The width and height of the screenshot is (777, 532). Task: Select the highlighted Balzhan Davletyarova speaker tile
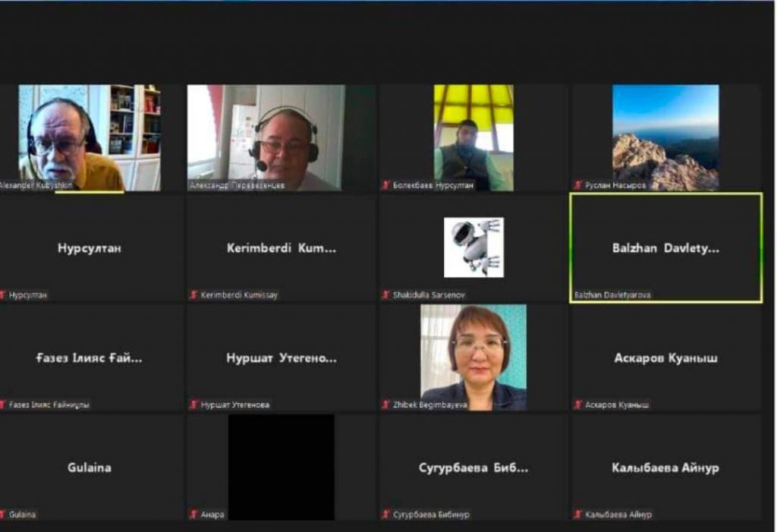[x=665, y=248]
